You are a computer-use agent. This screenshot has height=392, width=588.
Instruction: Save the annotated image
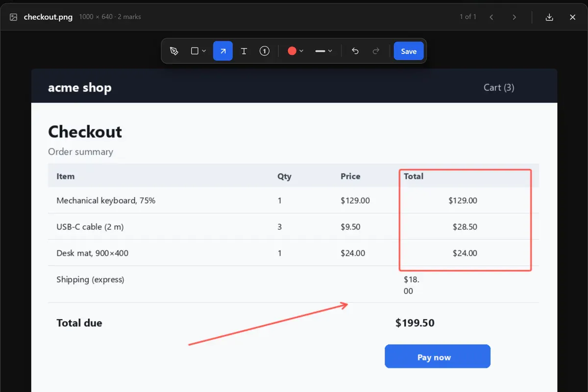pyautogui.click(x=409, y=51)
